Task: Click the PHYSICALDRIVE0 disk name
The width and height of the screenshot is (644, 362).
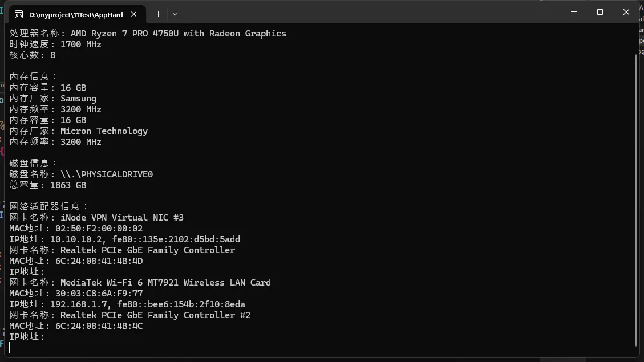Action: coord(107,174)
